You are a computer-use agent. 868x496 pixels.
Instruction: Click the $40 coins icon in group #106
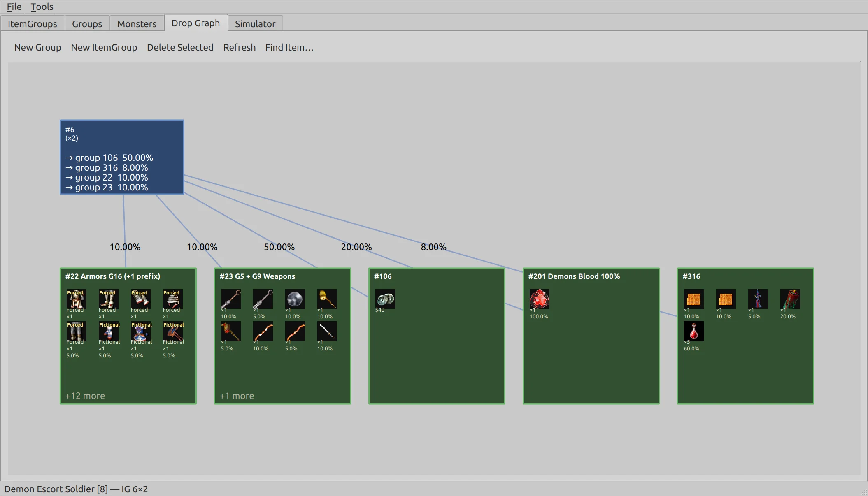pyautogui.click(x=385, y=299)
